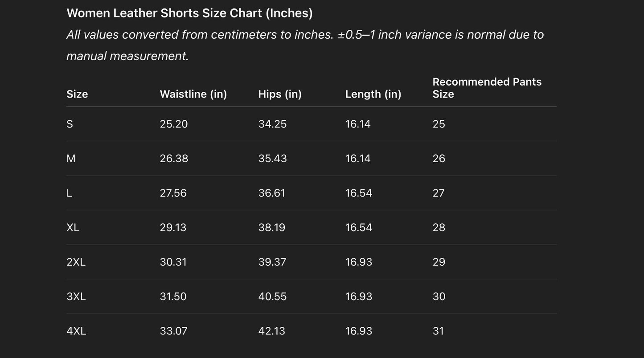Select the XL size row label

pyautogui.click(x=73, y=227)
